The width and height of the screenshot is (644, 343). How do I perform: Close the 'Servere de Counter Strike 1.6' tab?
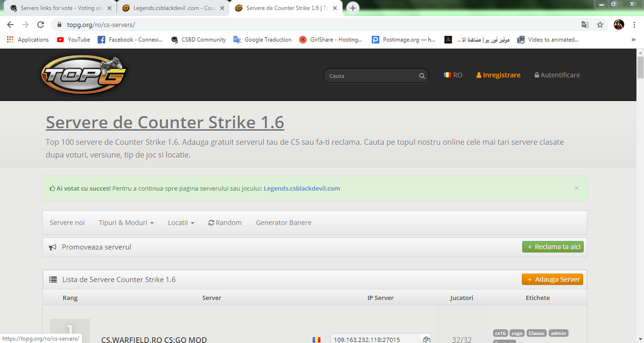click(335, 8)
